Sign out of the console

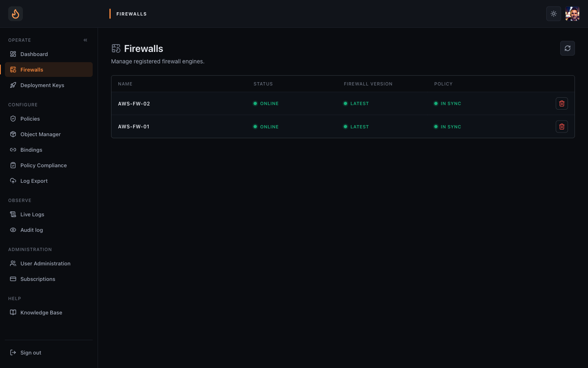[49, 352]
